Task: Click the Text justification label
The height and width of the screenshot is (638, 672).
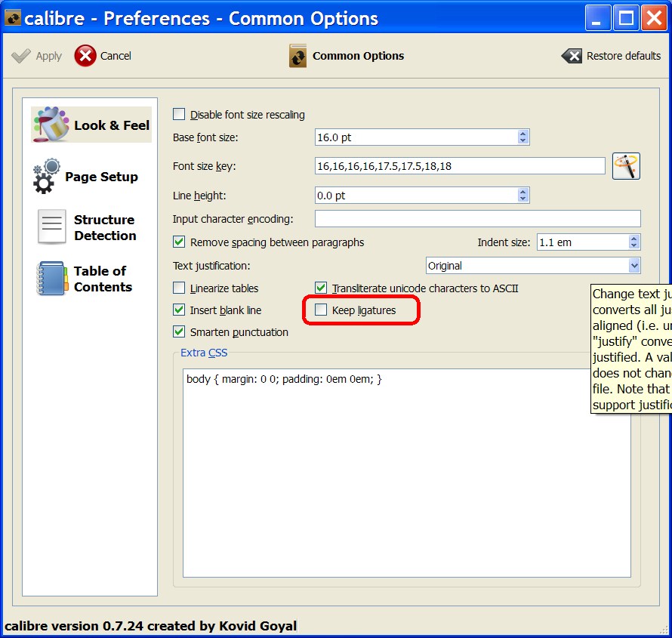Action: point(211,266)
